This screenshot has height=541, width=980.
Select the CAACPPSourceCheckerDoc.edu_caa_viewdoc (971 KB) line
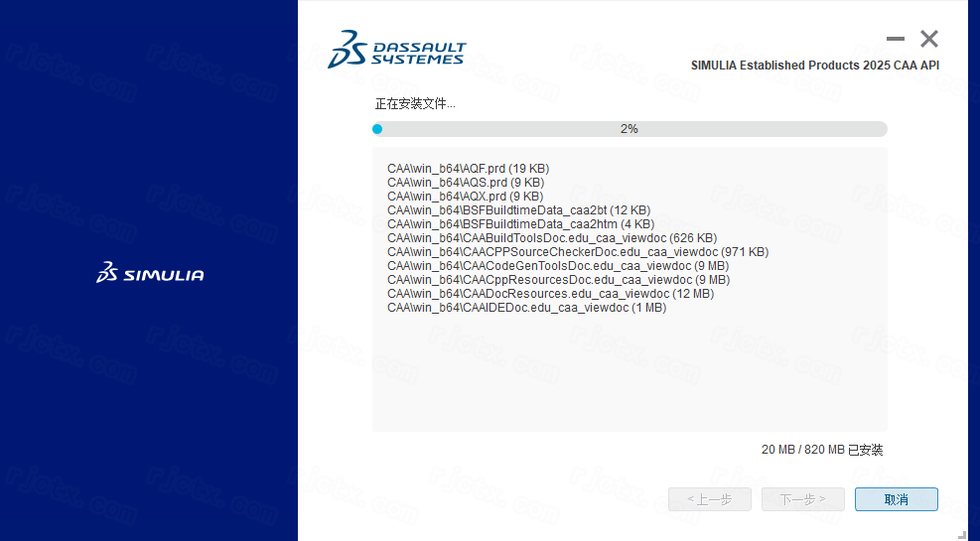578,252
